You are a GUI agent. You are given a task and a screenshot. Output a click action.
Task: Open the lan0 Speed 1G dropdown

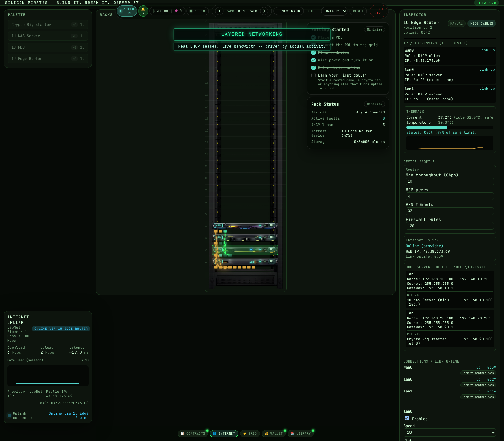tap(450, 432)
